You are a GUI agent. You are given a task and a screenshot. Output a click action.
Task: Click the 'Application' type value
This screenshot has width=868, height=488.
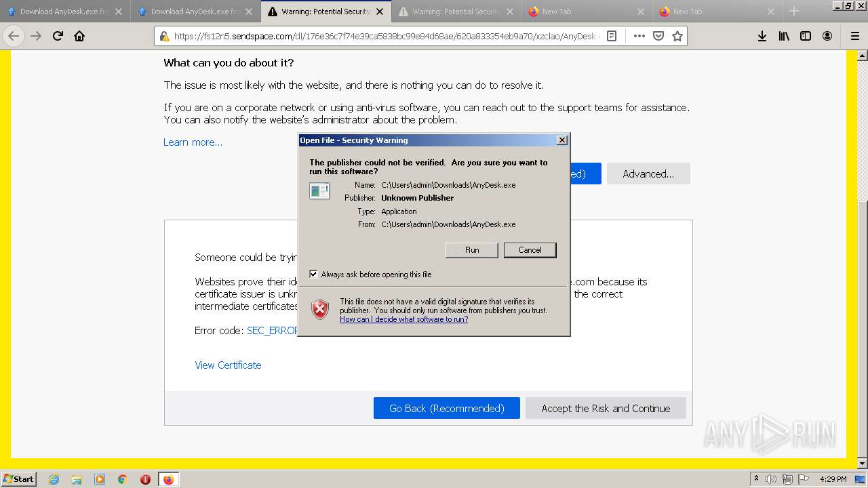[x=399, y=211]
